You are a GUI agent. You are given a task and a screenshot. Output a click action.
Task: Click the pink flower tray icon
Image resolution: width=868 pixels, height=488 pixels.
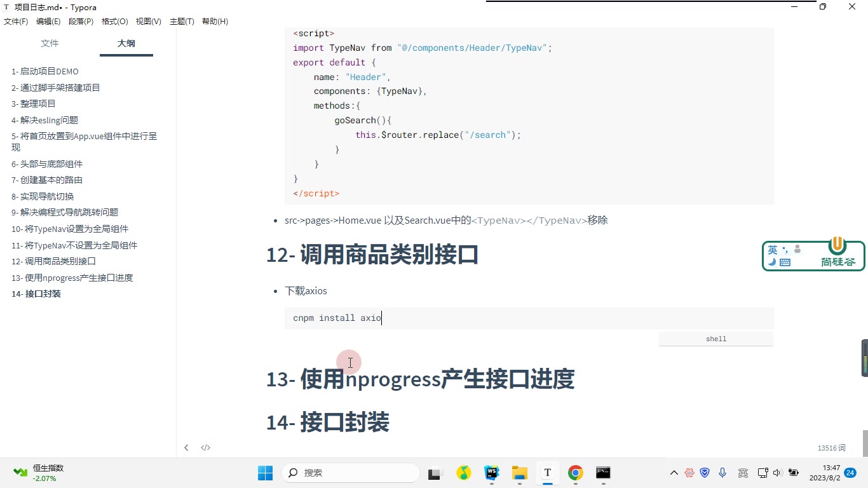click(689, 473)
